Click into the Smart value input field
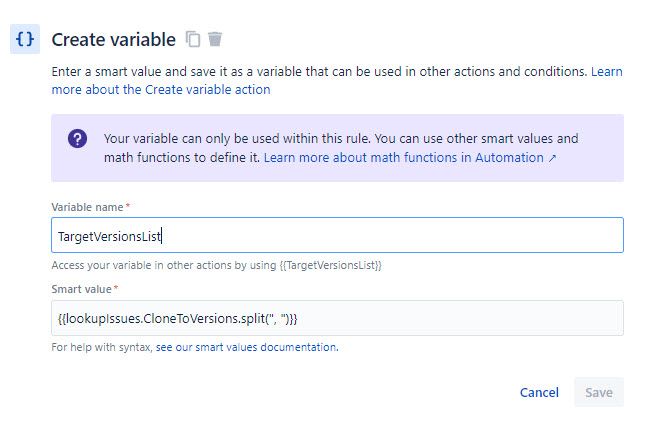The image size is (665, 428). 337,318
